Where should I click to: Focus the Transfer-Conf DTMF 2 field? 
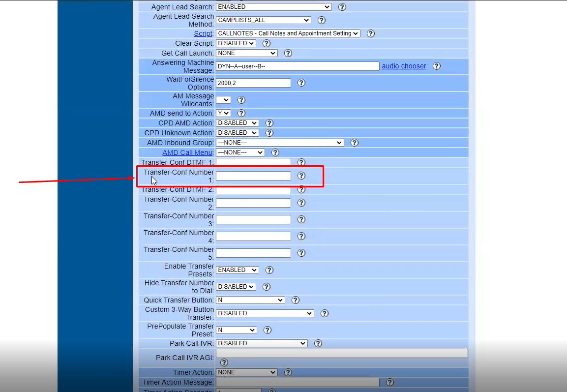[x=253, y=190]
